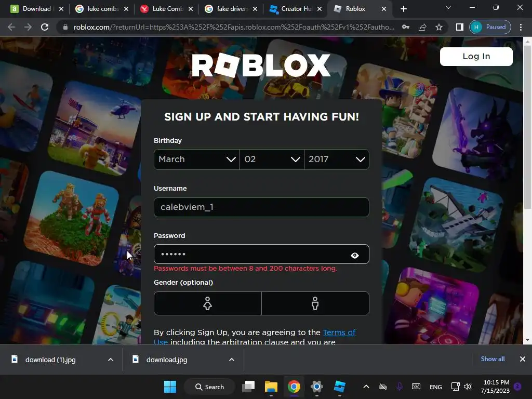Open Chrome three-dot menu
The width and height of the screenshot is (532, 399).
pos(521,27)
